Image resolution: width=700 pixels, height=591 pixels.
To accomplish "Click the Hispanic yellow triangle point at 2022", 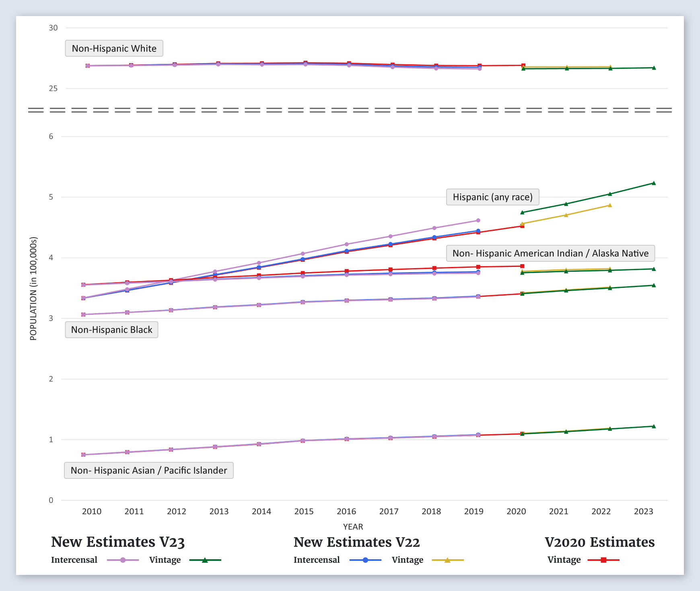I will coord(610,205).
